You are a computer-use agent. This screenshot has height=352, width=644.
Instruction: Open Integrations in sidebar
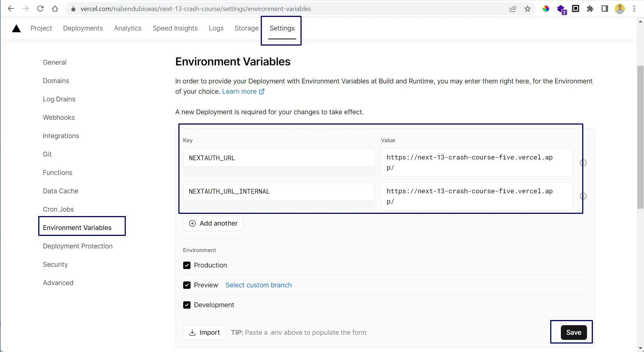tap(61, 136)
